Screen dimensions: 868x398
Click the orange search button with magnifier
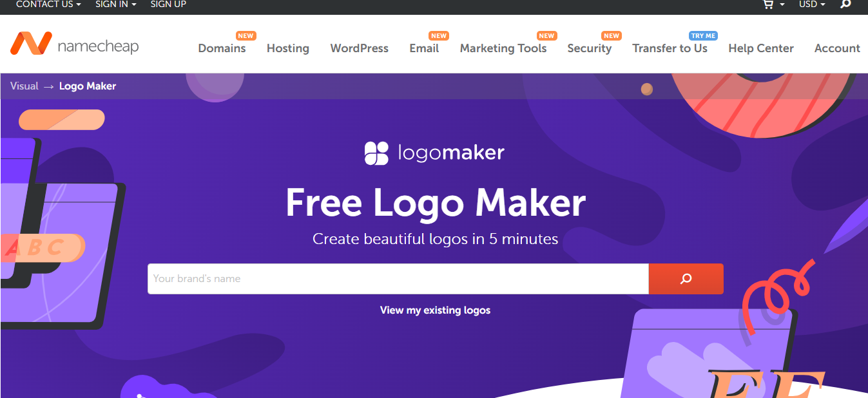point(686,279)
